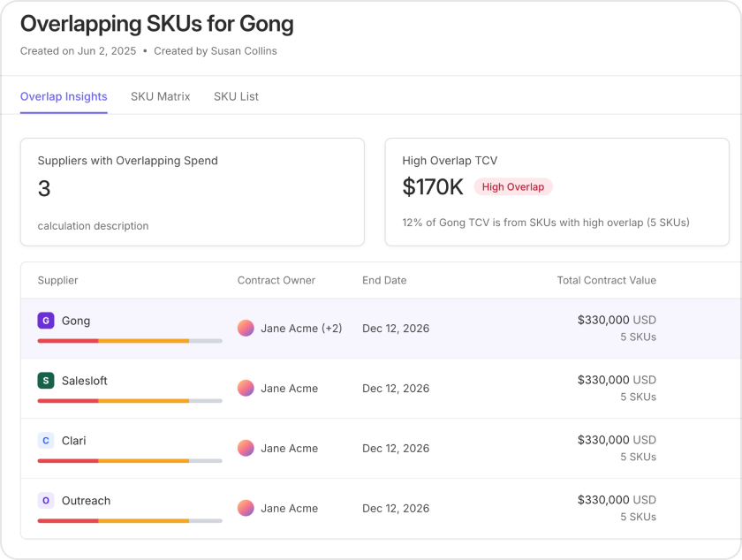Click $330,000 USD in Salesloft row

[x=617, y=380]
